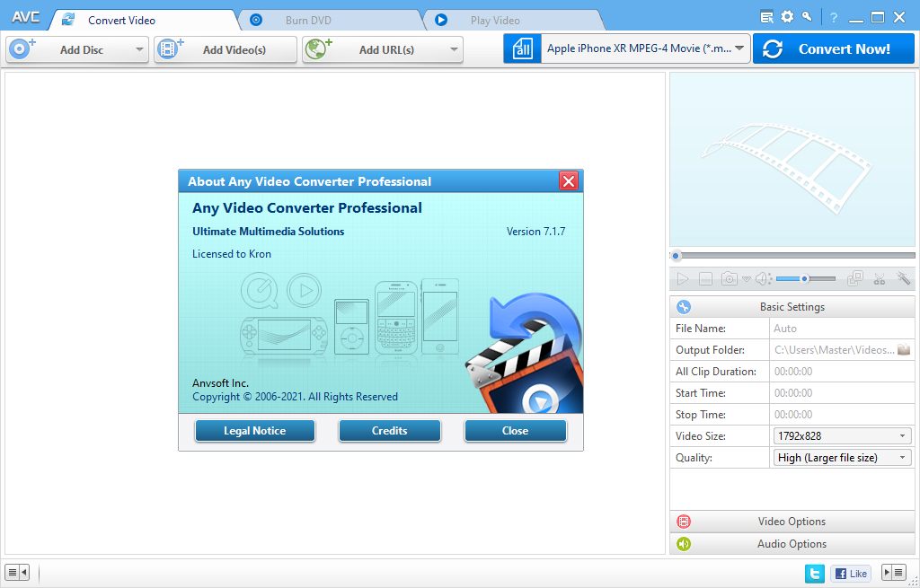The image size is (920, 588).
Task: Open video effects with magic wand icon
Action: (x=903, y=278)
